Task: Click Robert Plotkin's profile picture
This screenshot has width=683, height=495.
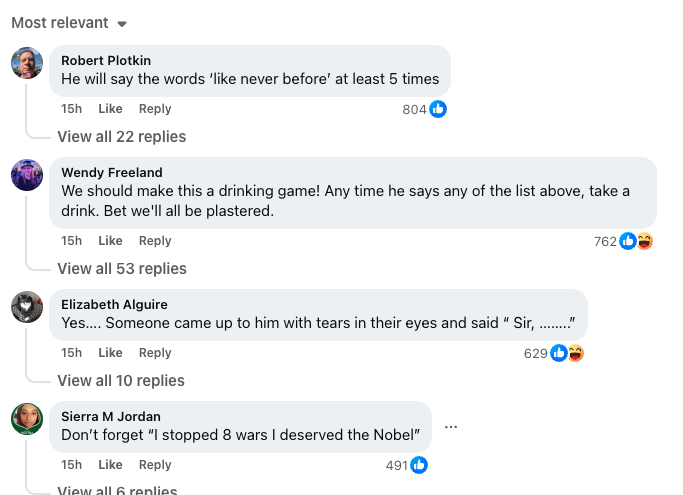Action: coord(27,63)
